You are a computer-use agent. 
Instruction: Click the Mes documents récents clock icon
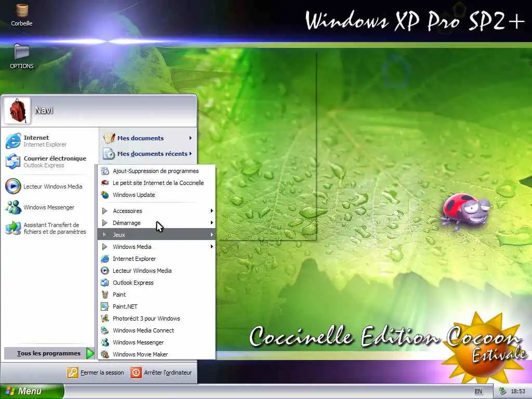[109, 154]
